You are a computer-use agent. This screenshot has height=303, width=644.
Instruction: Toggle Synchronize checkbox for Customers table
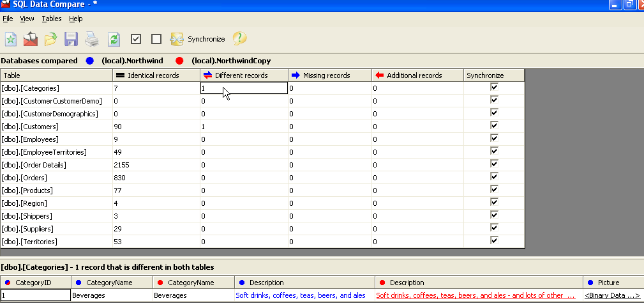coord(494,125)
